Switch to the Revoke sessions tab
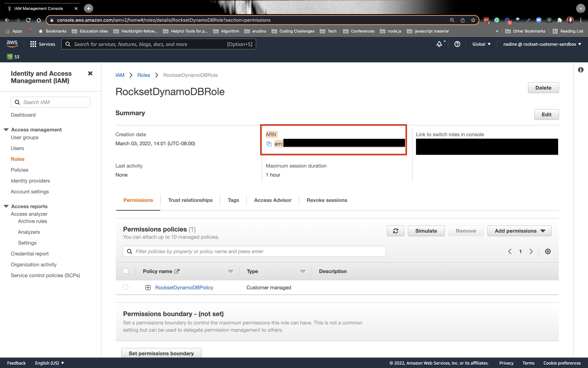 327,200
